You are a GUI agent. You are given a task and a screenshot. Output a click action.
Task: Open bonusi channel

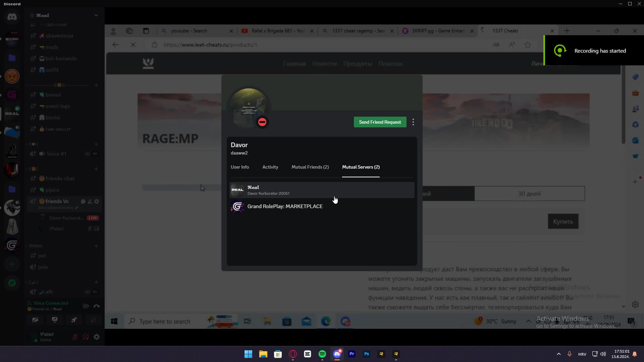coord(64,95)
